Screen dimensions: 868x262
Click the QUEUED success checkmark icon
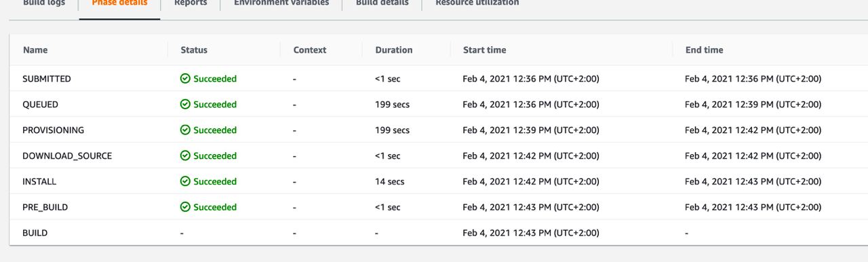point(185,105)
